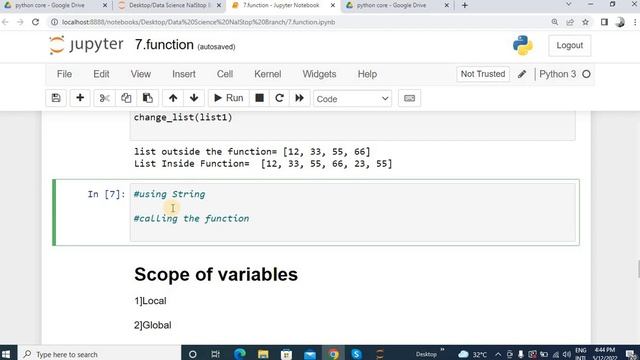The image size is (640, 360).
Task: Copy selected cells icon
Action: 126,98
